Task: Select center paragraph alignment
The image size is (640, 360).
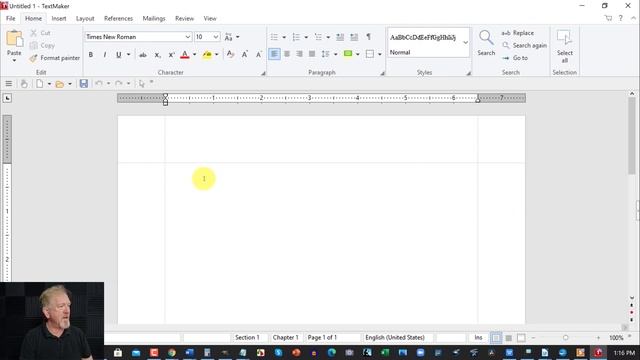Action: (x=287, y=54)
